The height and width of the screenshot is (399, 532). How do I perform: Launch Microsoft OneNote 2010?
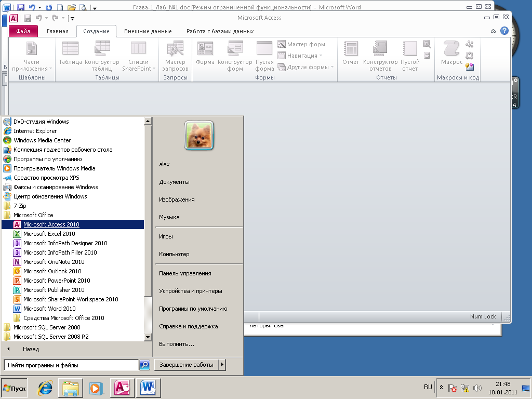tap(54, 262)
